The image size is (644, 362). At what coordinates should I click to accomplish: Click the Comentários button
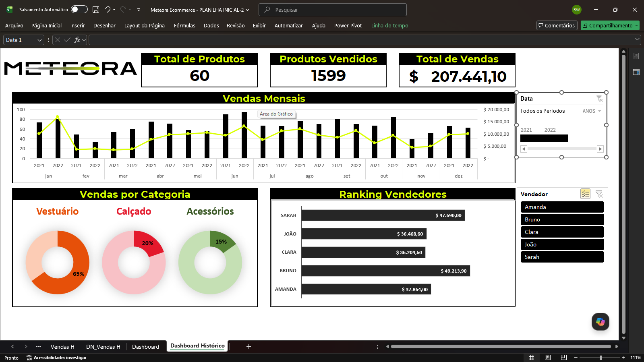click(x=557, y=25)
